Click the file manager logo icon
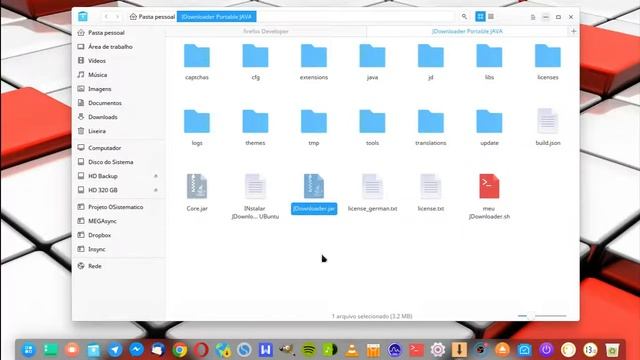The image size is (640, 360). click(83, 16)
